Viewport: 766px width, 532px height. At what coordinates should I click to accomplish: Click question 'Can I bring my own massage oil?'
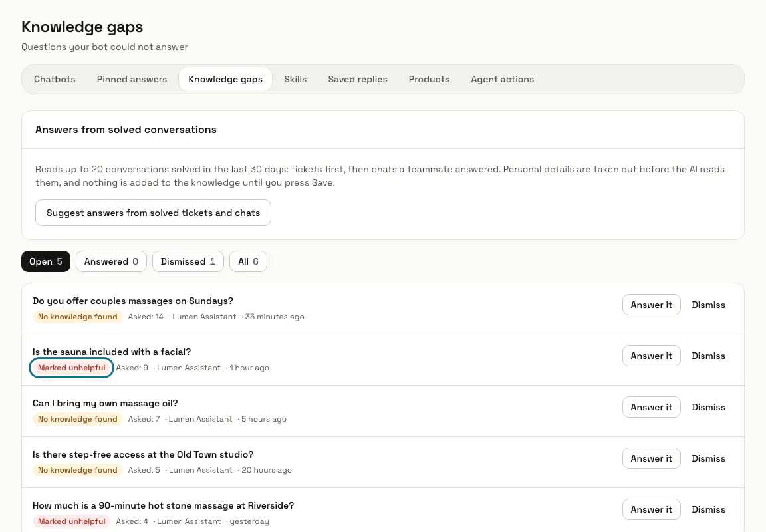[x=105, y=404]
